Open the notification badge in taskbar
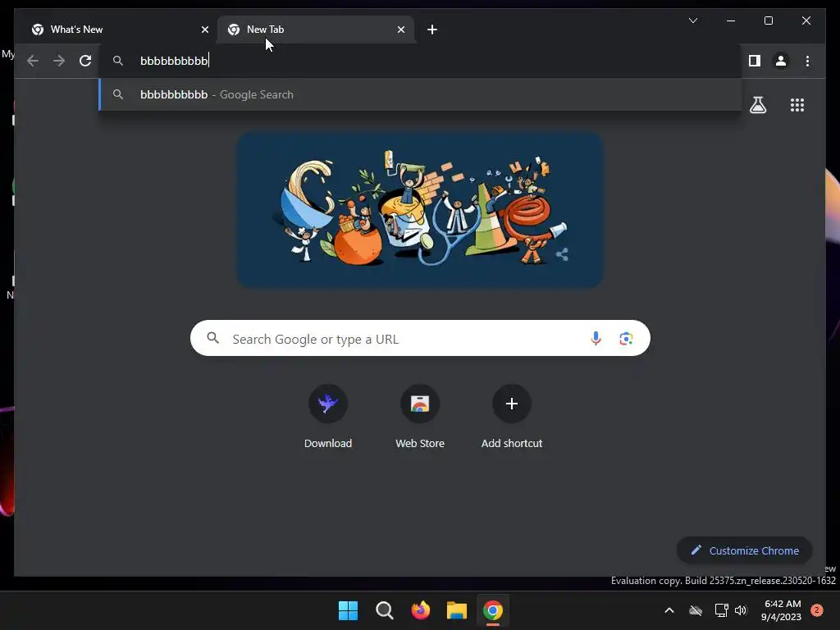Viewport: 840px width, 630px height. coord(817,610)
